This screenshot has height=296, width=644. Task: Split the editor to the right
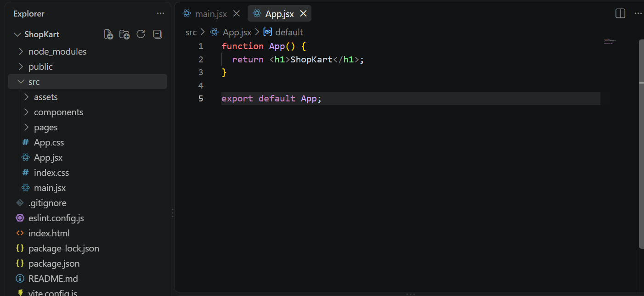click(x=620, y=13)
